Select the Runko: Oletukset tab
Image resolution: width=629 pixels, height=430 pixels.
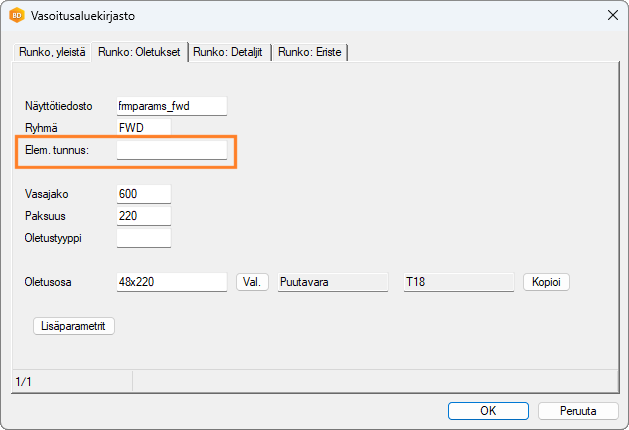pos(139,52)
